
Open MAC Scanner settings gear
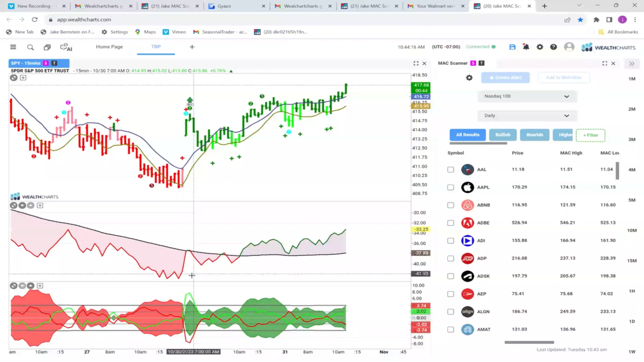pos(469,78)
